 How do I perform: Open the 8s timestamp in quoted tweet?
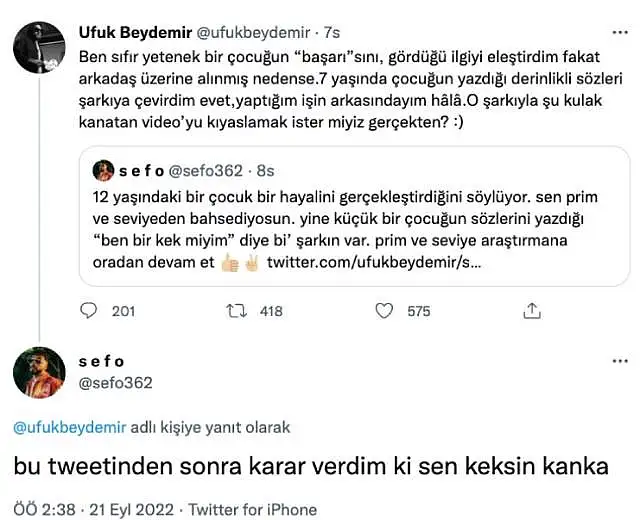[265, 171]
